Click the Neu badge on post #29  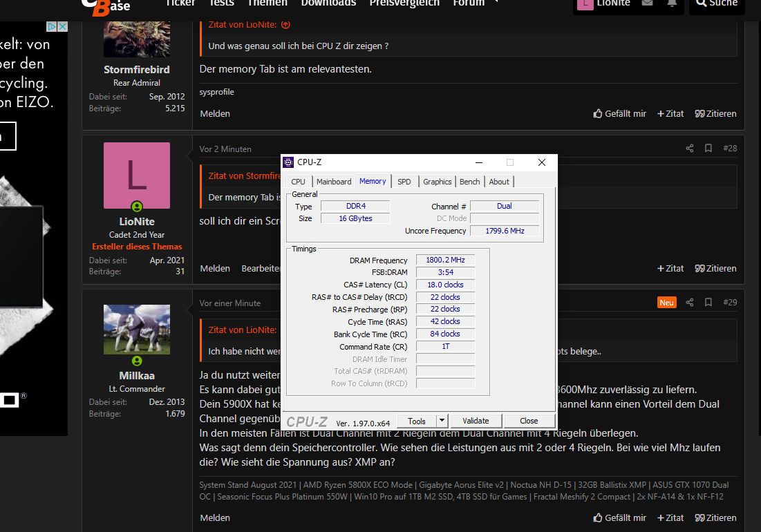(x=666, y=303)
